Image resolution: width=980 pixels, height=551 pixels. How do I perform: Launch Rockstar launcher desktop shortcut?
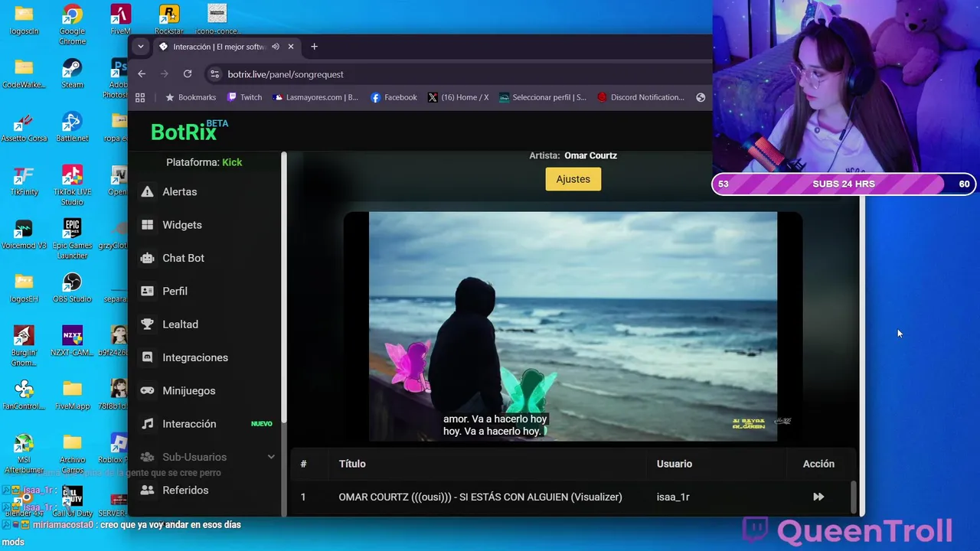168,21
